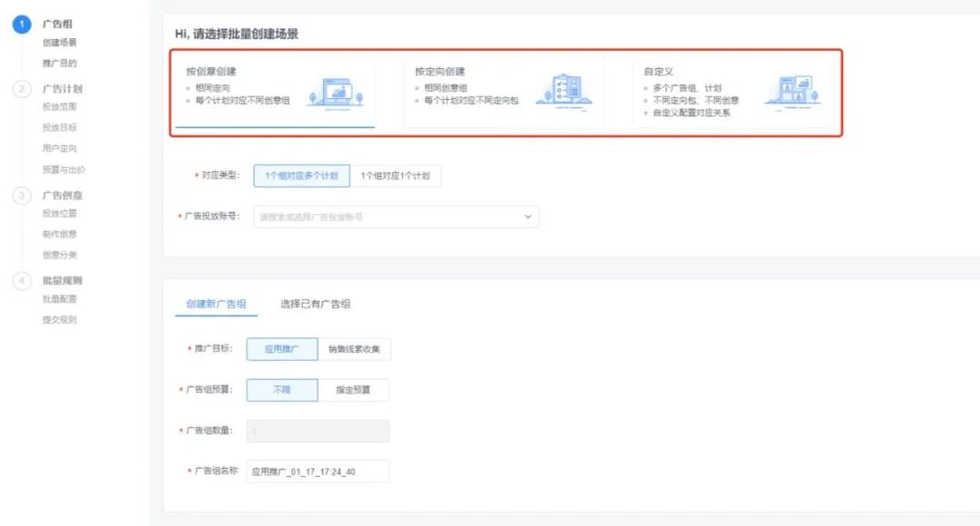Click the 广告组名称 input field
Screen dimensions: 980x526
(318, 471)
